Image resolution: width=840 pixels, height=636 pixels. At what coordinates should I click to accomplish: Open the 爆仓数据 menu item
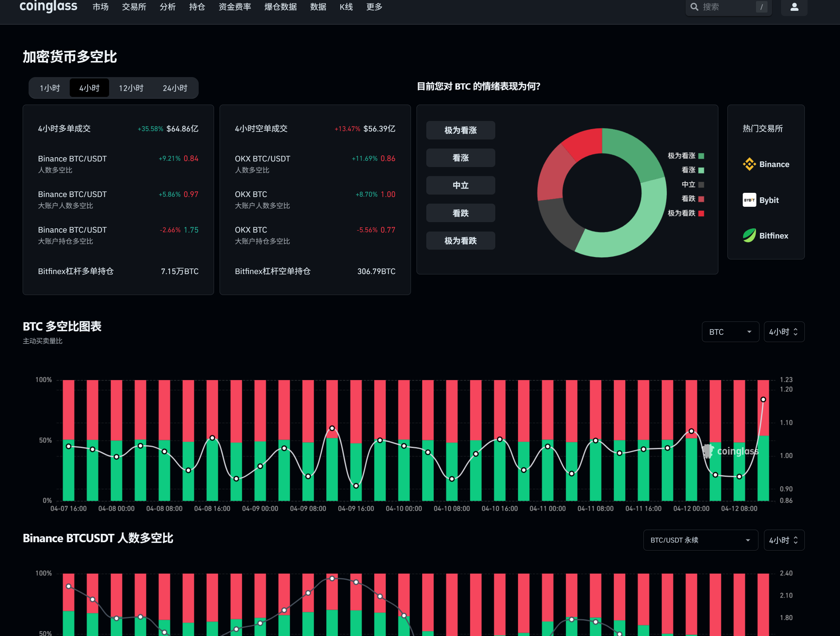point(280,7)
